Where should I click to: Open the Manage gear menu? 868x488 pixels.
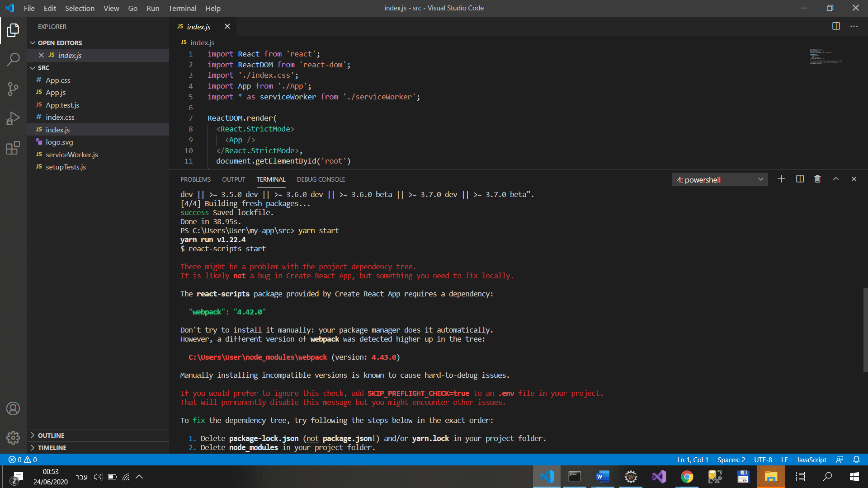(x=13, y=437)
